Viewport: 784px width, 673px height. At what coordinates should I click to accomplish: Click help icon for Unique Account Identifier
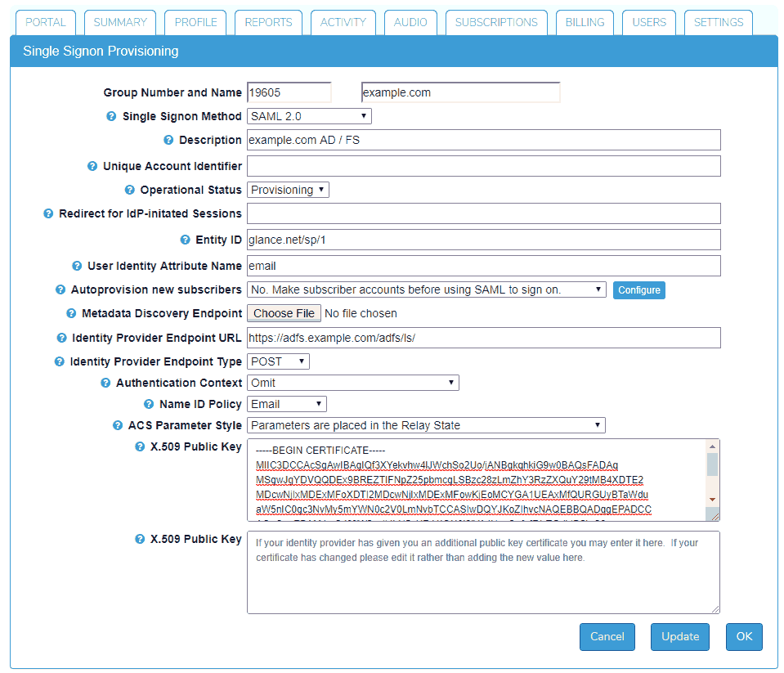click(x=92, y=166)
